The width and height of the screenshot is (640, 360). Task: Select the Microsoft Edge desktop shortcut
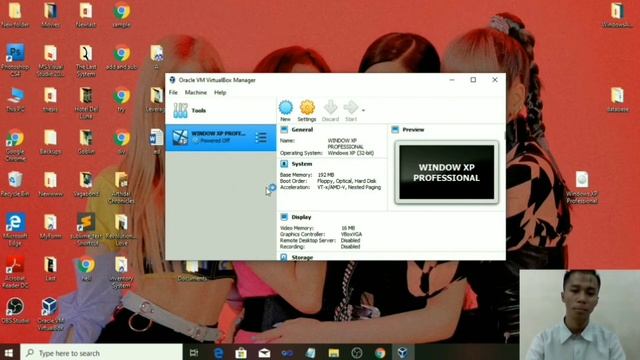click(x=15, y=230)
